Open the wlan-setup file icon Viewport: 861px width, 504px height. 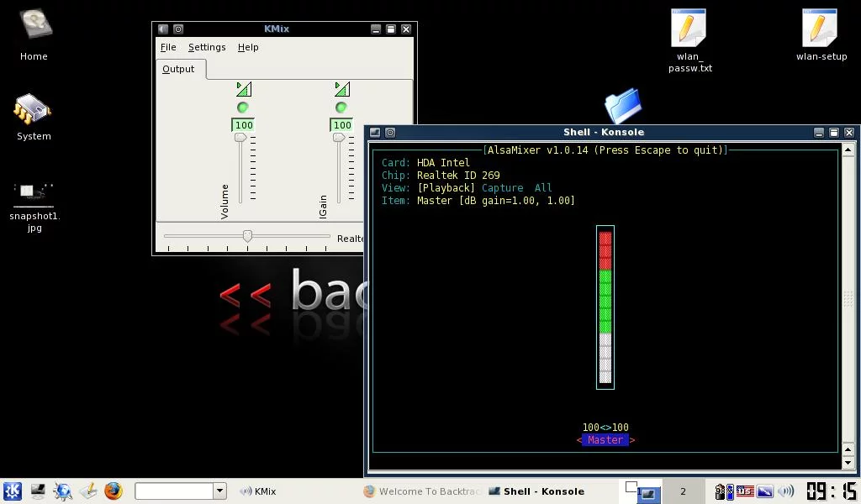coord(821,34)
